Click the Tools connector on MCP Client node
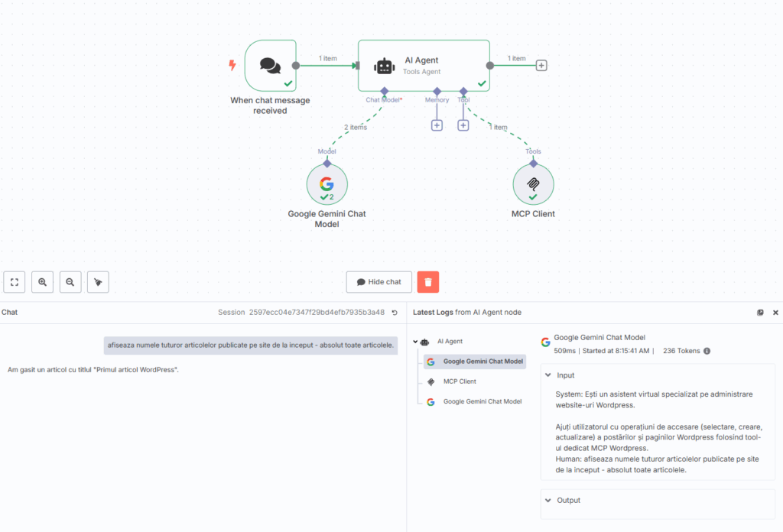The height and width of the screenshot is (532, 783). (x=533, y=164)
